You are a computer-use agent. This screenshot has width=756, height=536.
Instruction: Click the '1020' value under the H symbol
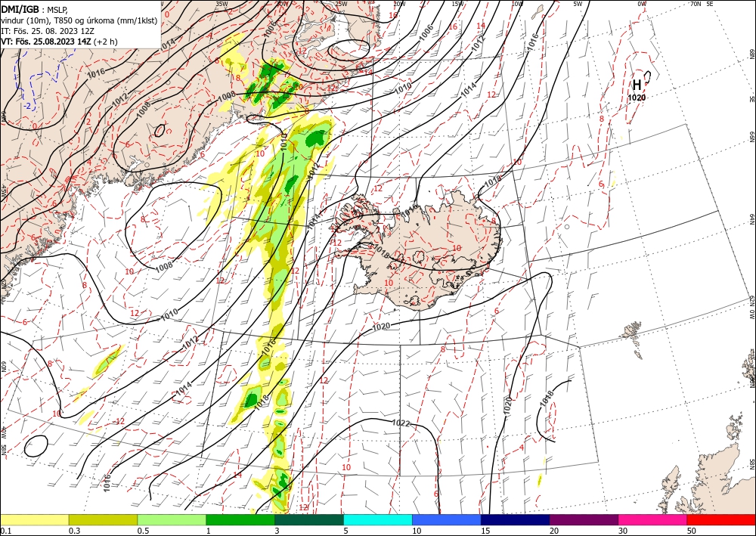tap(637, 98)
